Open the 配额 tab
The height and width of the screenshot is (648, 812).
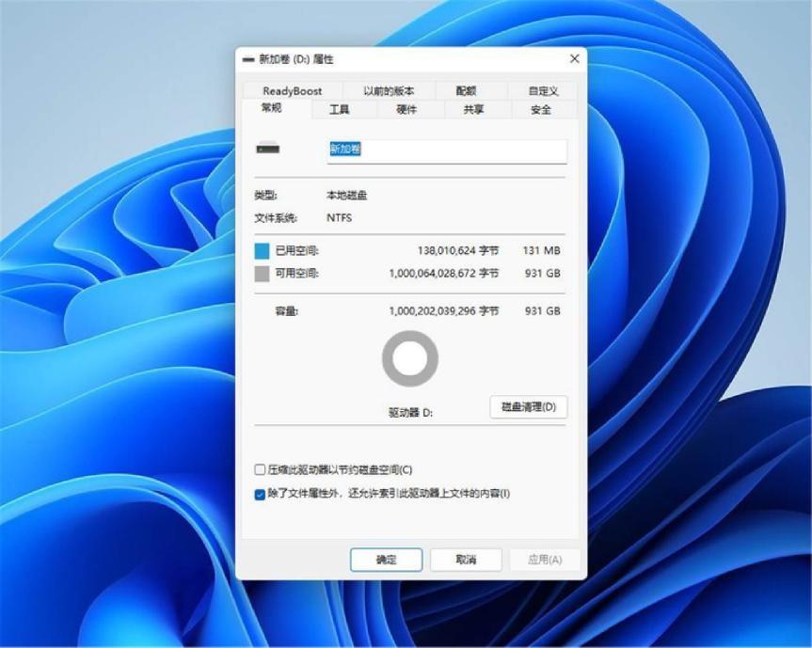point(466,91)
